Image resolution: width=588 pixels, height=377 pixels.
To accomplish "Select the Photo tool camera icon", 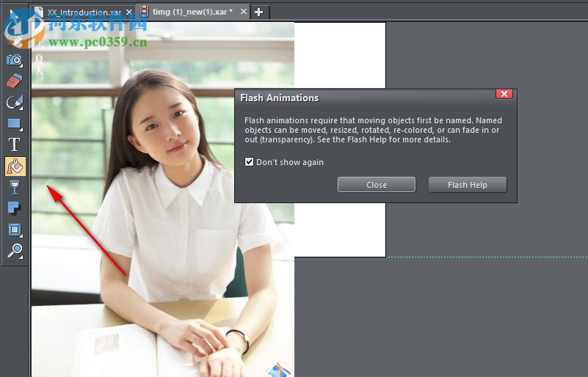I will click(15, 60).
